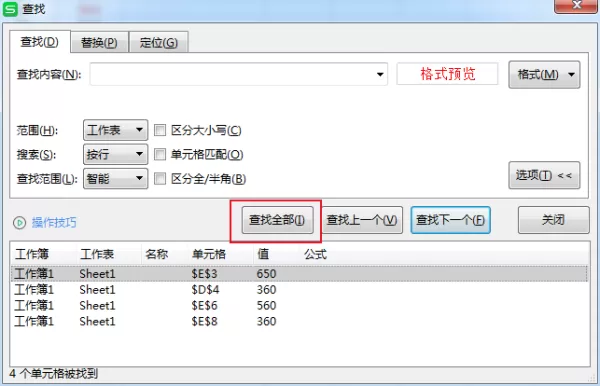Click the 公式 column header
This screenshot has width=600, height=386.
(316, 254)
